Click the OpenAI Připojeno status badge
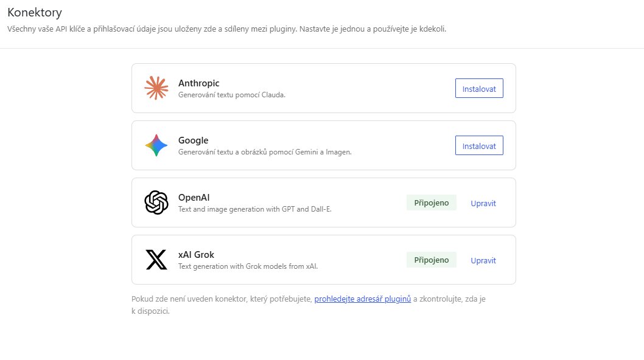 click(431, 202)
